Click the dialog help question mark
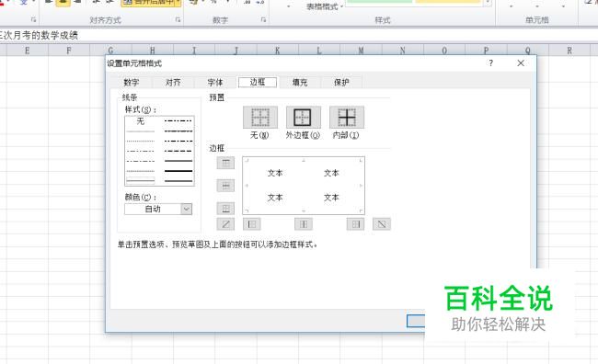The image size is (598, 364). coord(491,63)
